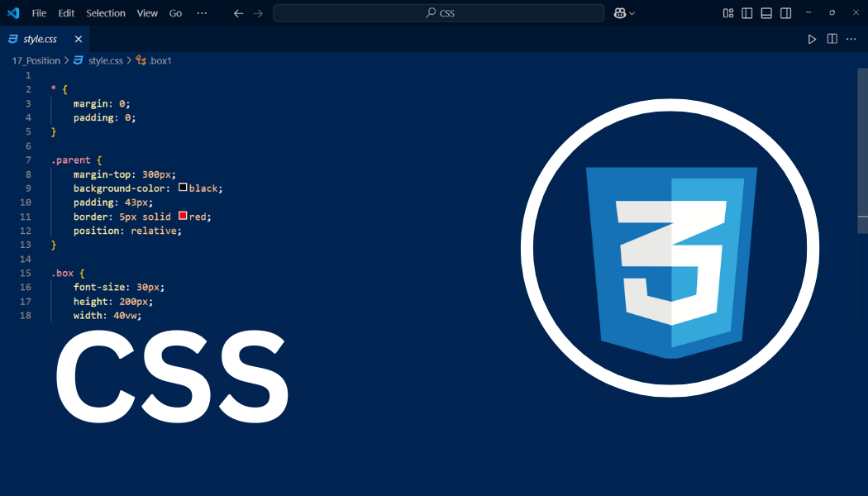Click the "background-color" property name
Screen dimensions: 868x496
[x=119, y=188]
